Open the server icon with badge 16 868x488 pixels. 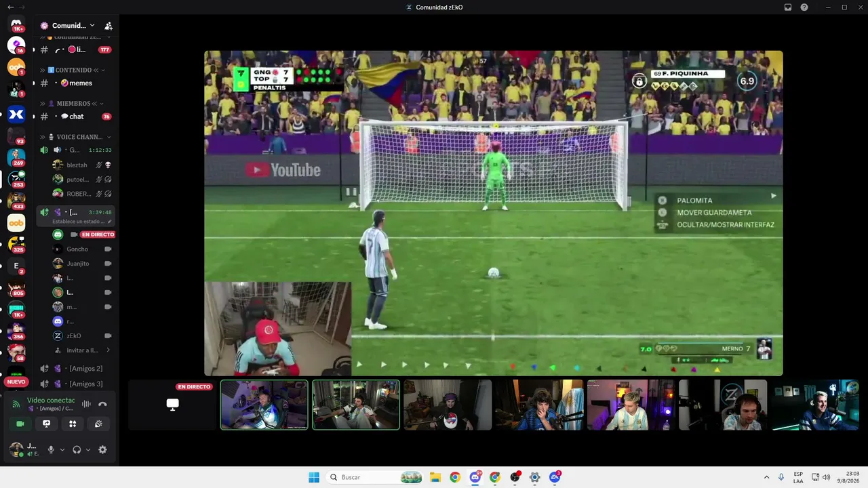16,46
